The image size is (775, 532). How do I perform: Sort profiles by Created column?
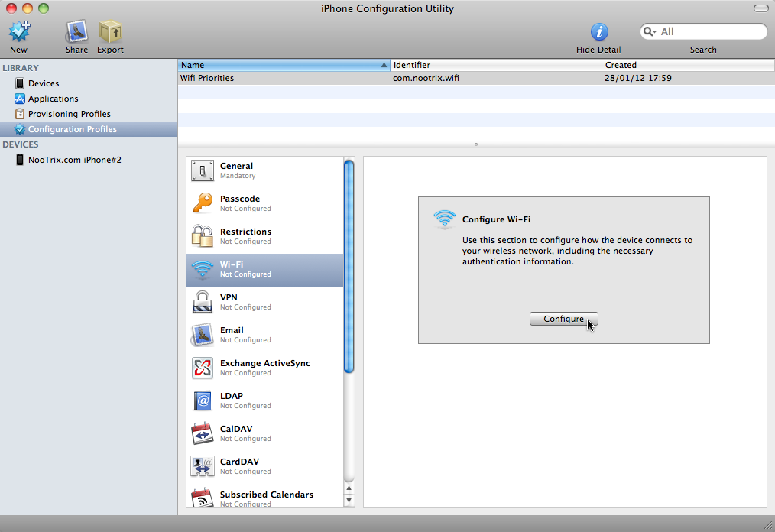click(688, 65)
